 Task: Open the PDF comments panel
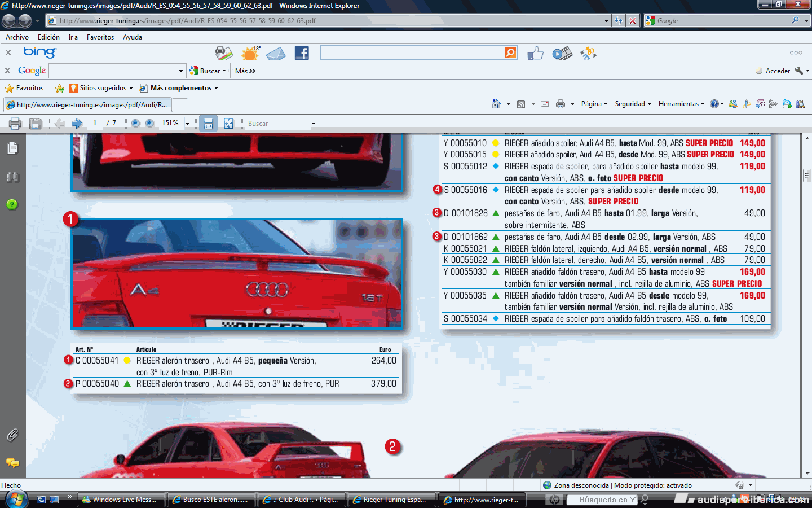pyautogui.click(x=12, y=463)
